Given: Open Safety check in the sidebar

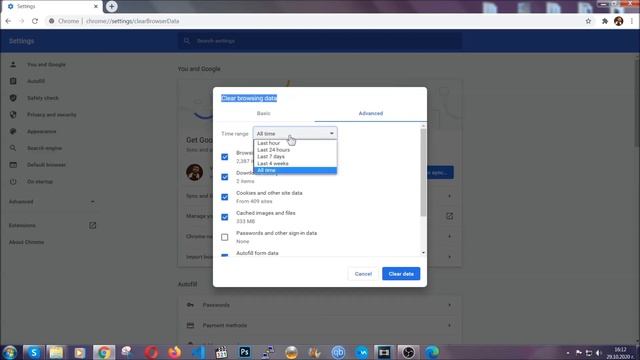Looking at the screenshot, I should pos(43,98).
